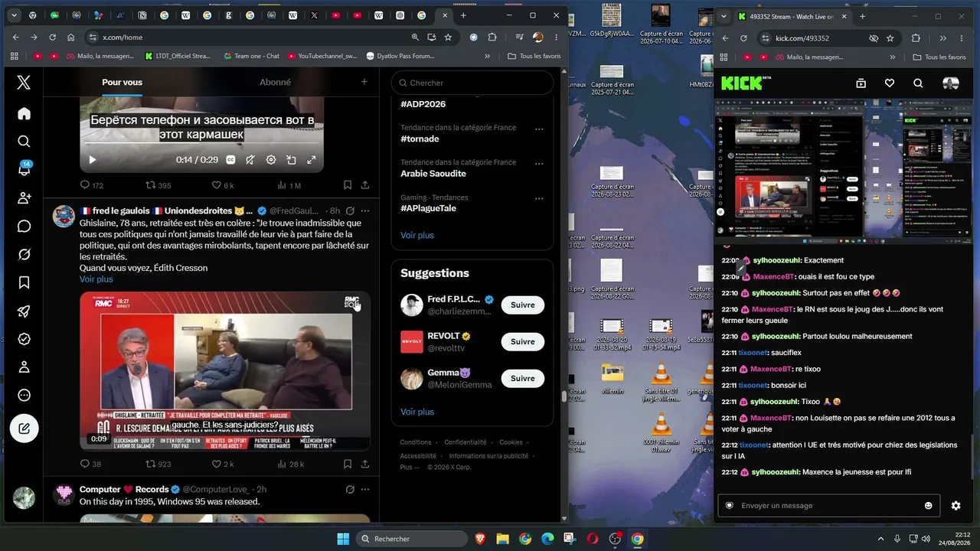The height and width of the screenshot is (551, 980).
Task: Open Kick chat settings gear
Action: click(x=955, y=506)
